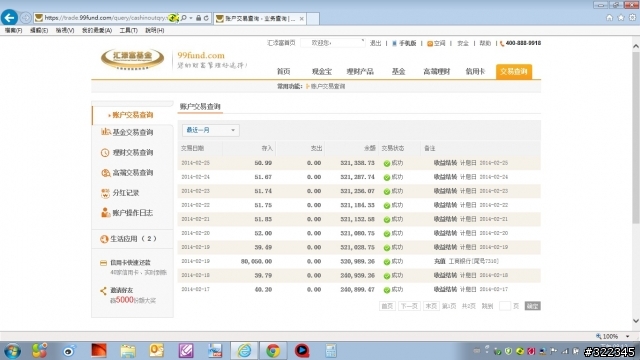Image resolution: width=640 pixels, height=360 pixels.
Task: Click the mobile phone icon beside 手机版
Action: pos(394,43)
